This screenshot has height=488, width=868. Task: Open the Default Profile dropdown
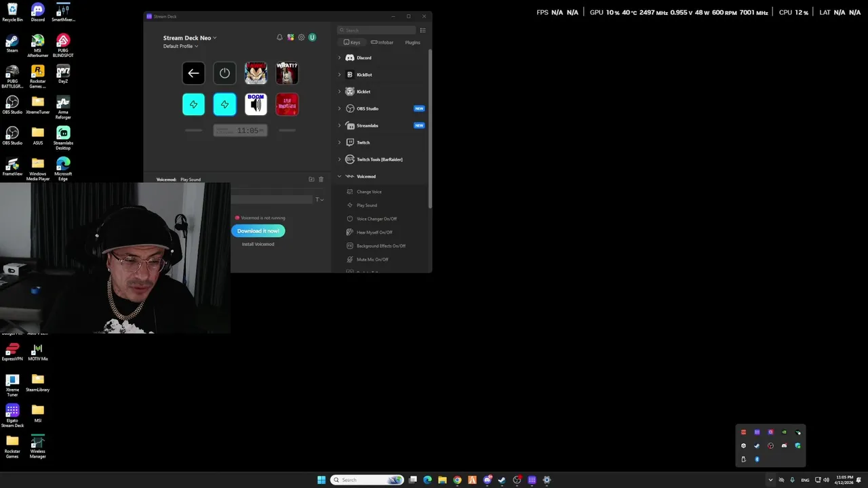180,46
